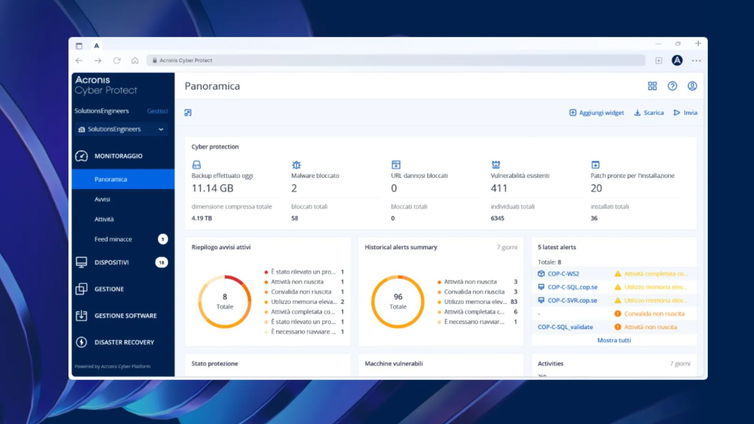Viewport: 754px width, 424px height.
Task: Click the Convalida non riuscita alert text
Action: 654,313
